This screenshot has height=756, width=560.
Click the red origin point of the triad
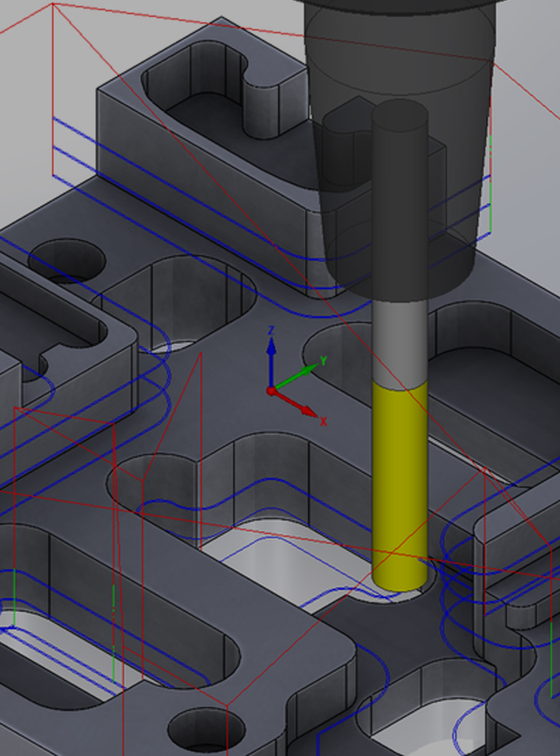271,390
